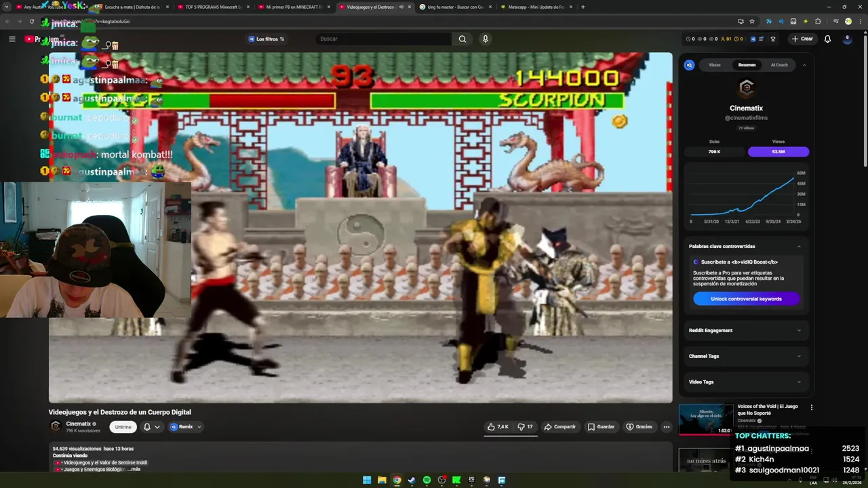The height and width of the screenshot is (488, 868).
Task: Save the video with Guardar
Action: [601, 427]
